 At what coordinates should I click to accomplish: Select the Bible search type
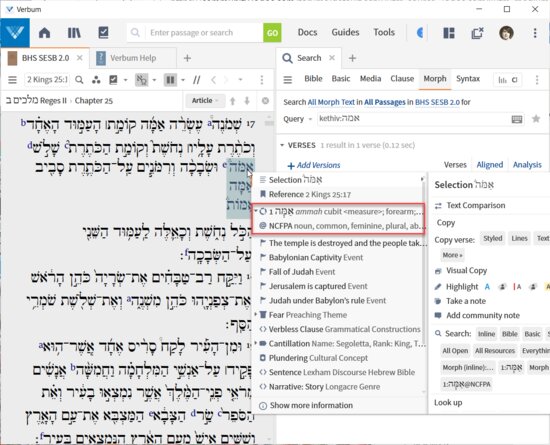coord(313,79)
